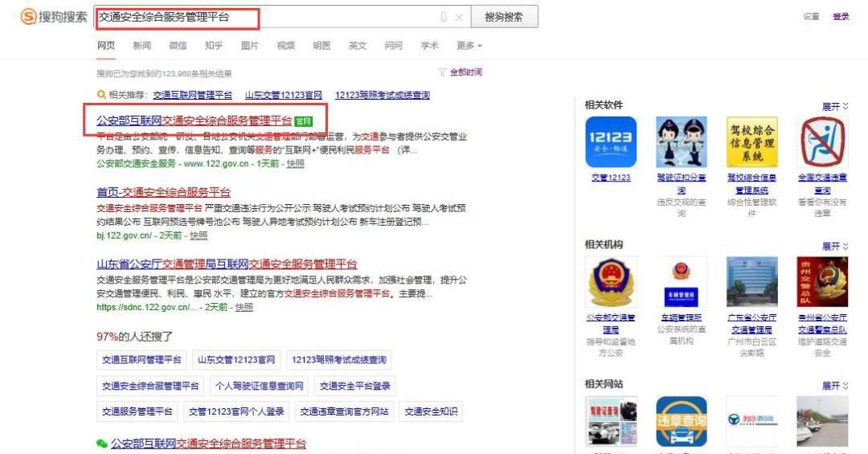Viewport: 868px width, 454px height.
Task: Switch to the 问问 tab
Action: [x=394, y=45]
